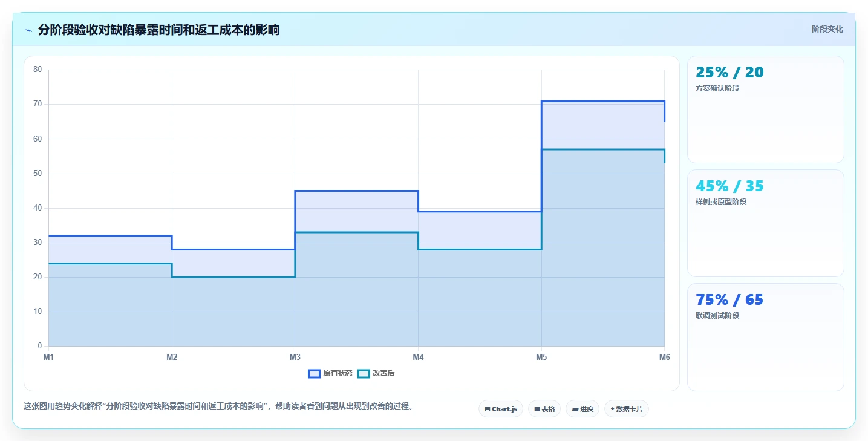Screen dimensions: 868x441
Task: Click the M5 x-axis label
Action: click(541, 357)
